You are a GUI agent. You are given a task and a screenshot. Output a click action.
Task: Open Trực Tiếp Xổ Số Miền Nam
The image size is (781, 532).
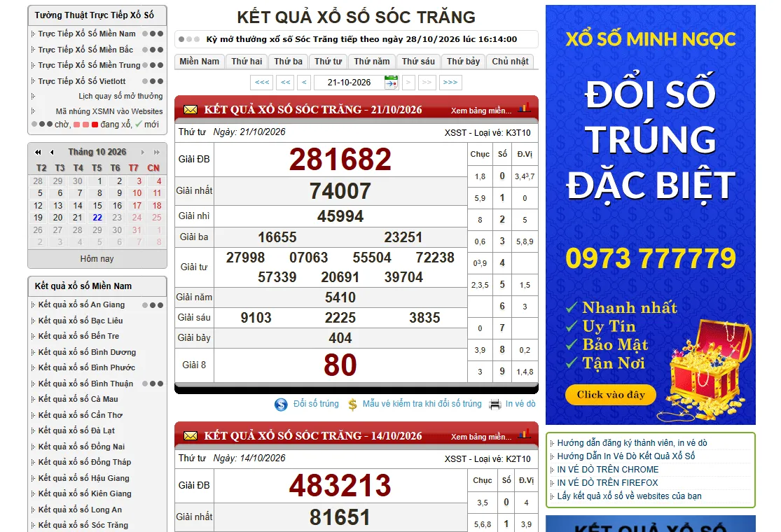pos(87,34)
